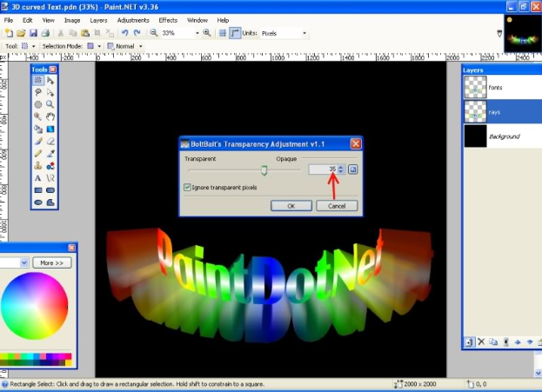Image resolution: width=542 pixels, height=392 pixels.
Task: Select the Pan hand tool
Action: (50, 116)
